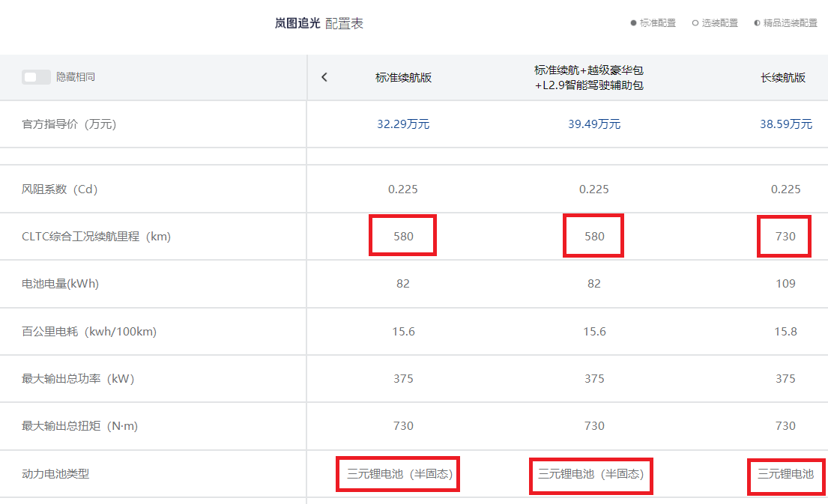
Task: Click 三元锂电池（半固态） under 标准续航版
Action: (399, 474)
